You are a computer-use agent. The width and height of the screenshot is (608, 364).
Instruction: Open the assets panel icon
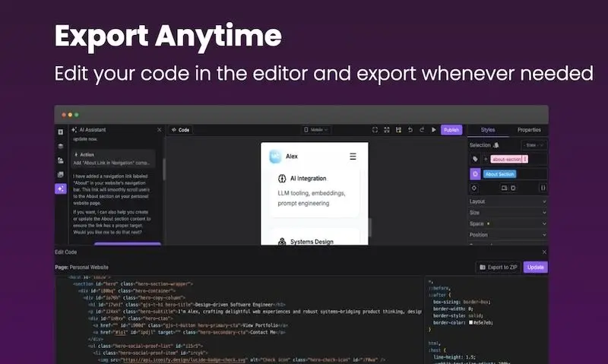(x=61, y=160)
